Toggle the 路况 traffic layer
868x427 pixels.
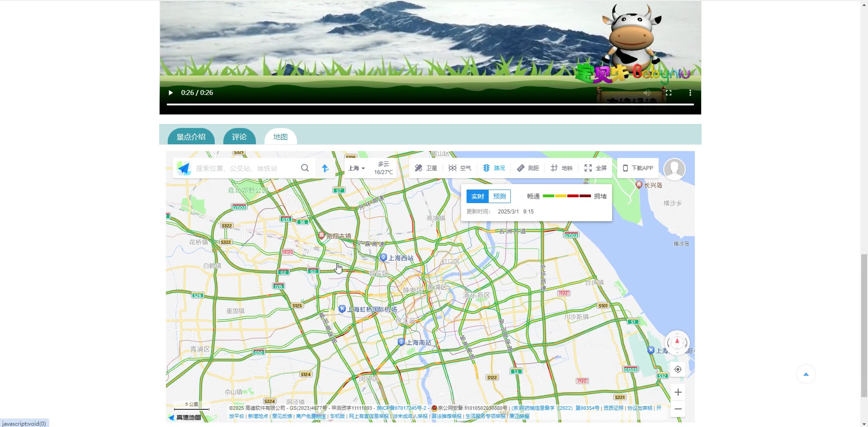pyautogui.click(x=494, y=168)
